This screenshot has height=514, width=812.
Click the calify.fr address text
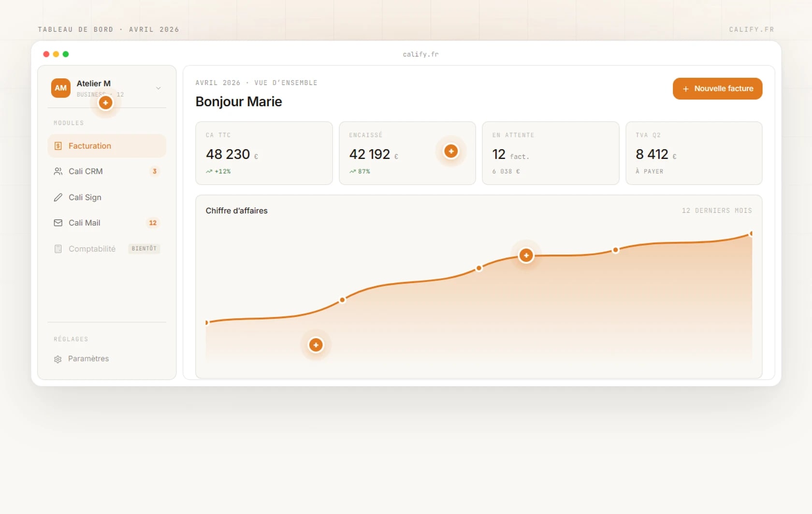tap(420, 54)
